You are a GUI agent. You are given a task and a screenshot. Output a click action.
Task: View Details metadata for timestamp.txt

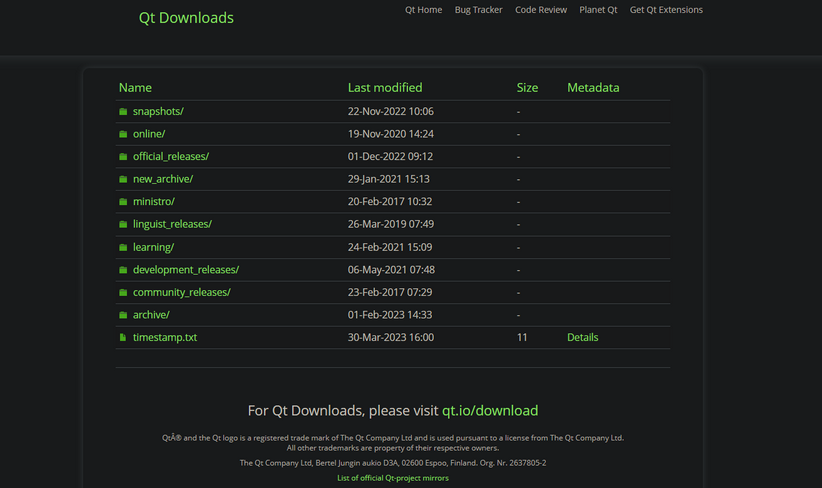(x=582, y=337)
